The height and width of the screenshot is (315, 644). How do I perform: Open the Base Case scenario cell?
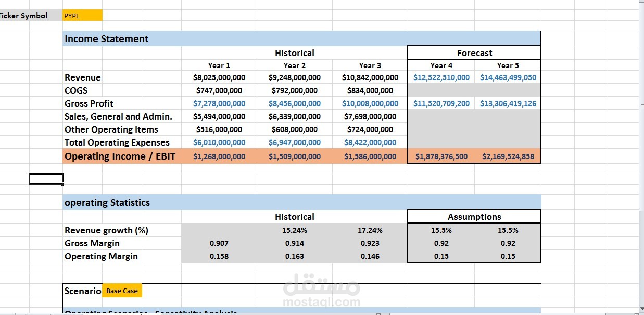point(122,291)
